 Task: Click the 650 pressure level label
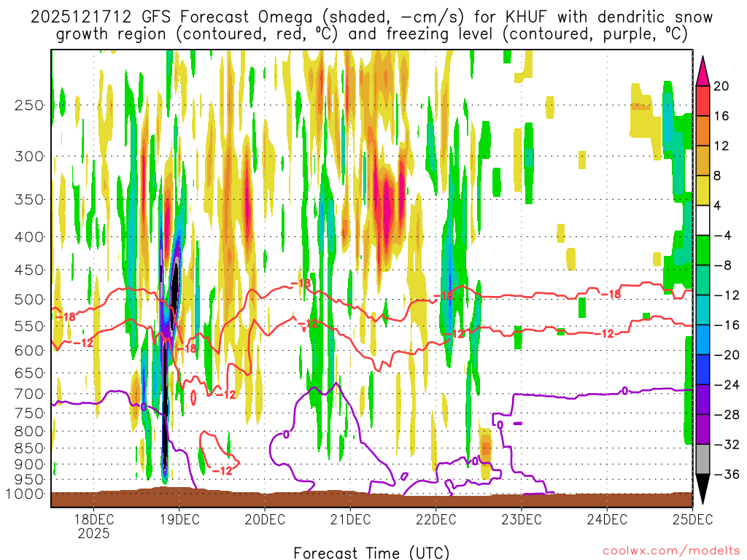[x=29, y=373]
